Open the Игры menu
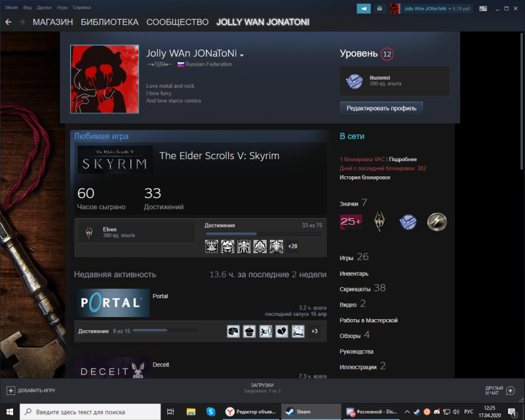The image size is (525, 420). (62, 7)
